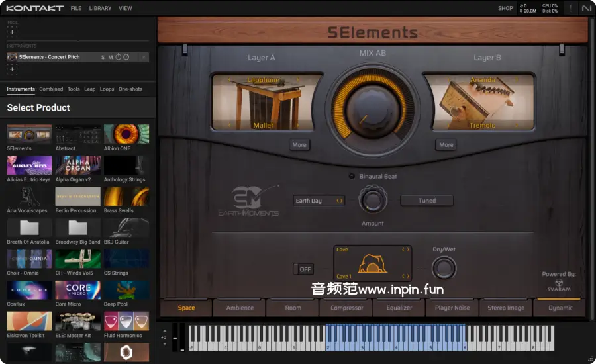Mute the 5Elements instrument
596x364 pixels.
(111, 57)
